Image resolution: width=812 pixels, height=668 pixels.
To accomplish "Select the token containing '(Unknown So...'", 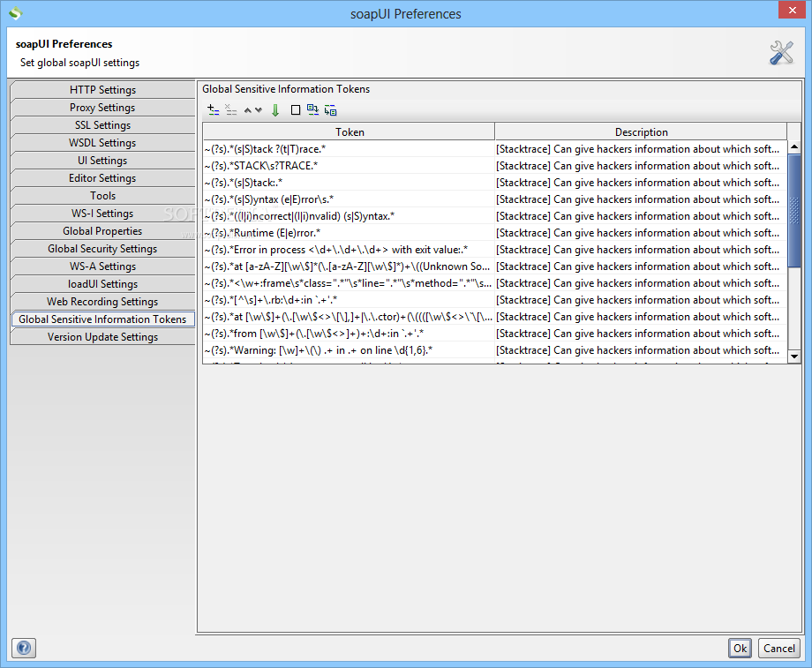I will pyautogui.click(x=349, y=266).
